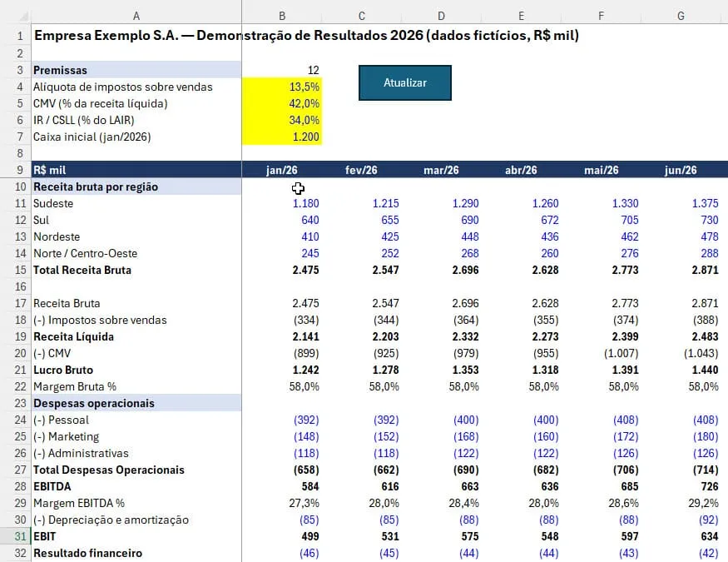The image size is (728, 562).
Task: Click Margem EBITDA % value 28,4%
Action: tap(441, 503)
